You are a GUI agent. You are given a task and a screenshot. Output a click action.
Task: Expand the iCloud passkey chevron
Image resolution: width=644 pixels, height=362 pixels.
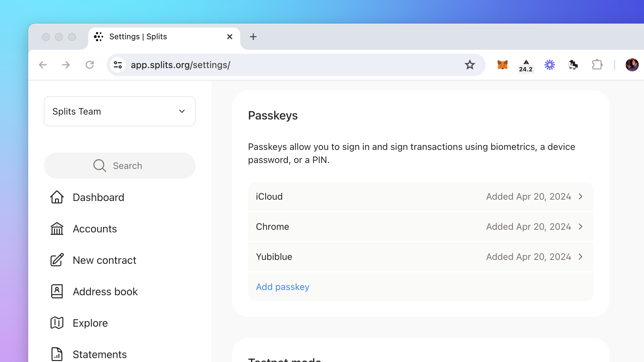coord(581,196)
